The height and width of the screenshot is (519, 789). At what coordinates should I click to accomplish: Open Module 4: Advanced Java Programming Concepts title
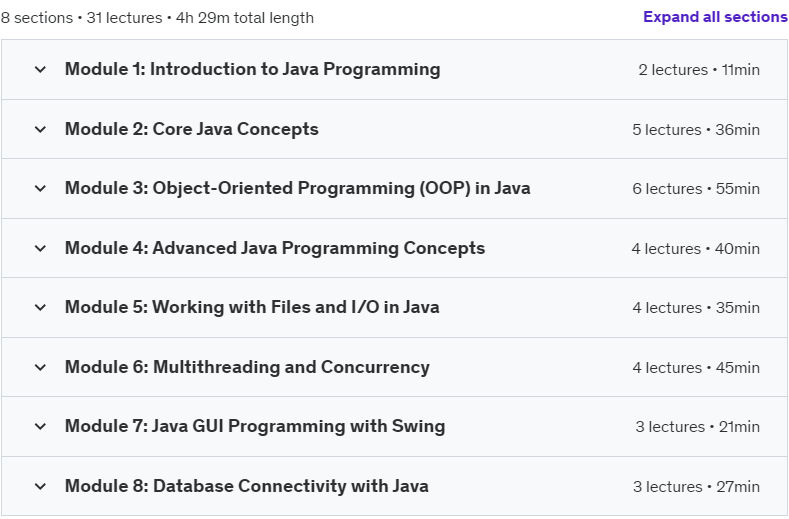(275, 248)
